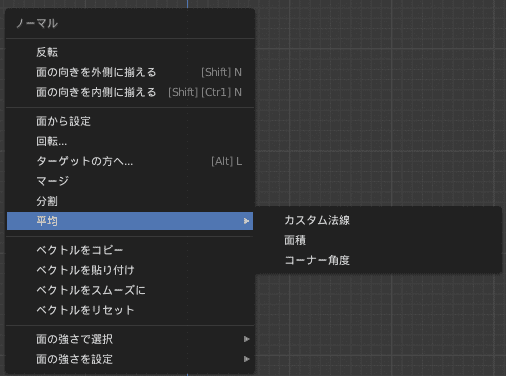Choose ベクトルをスムーズに menu entry

[130, 290]
